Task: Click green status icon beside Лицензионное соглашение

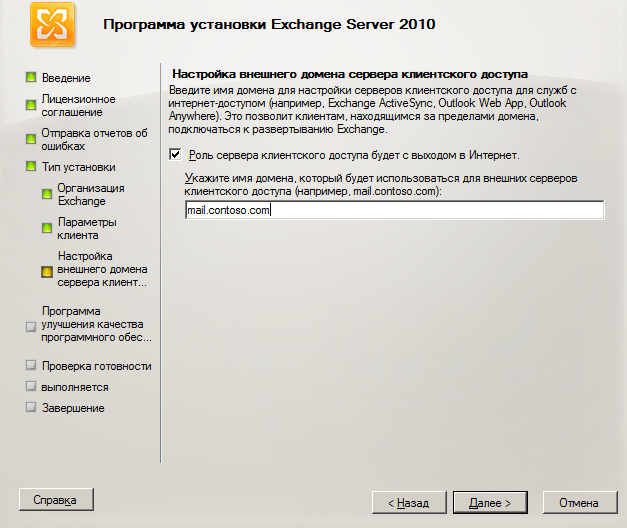Action: [31, 105]
